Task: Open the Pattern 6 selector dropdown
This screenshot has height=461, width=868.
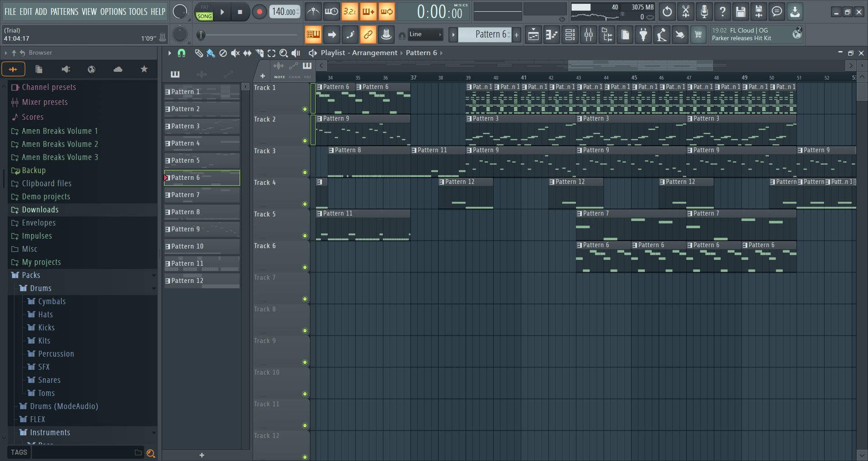Action: [x=485, y=34]
